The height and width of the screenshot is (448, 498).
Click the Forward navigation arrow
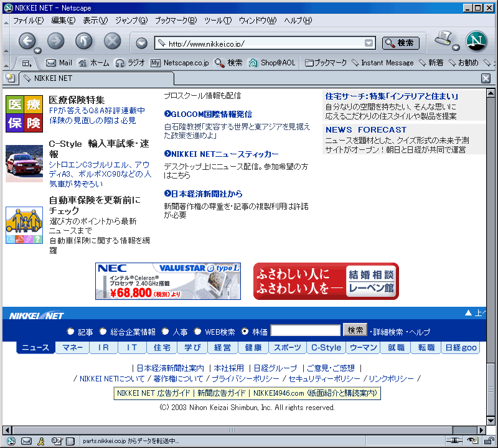(x=55, y=41)
